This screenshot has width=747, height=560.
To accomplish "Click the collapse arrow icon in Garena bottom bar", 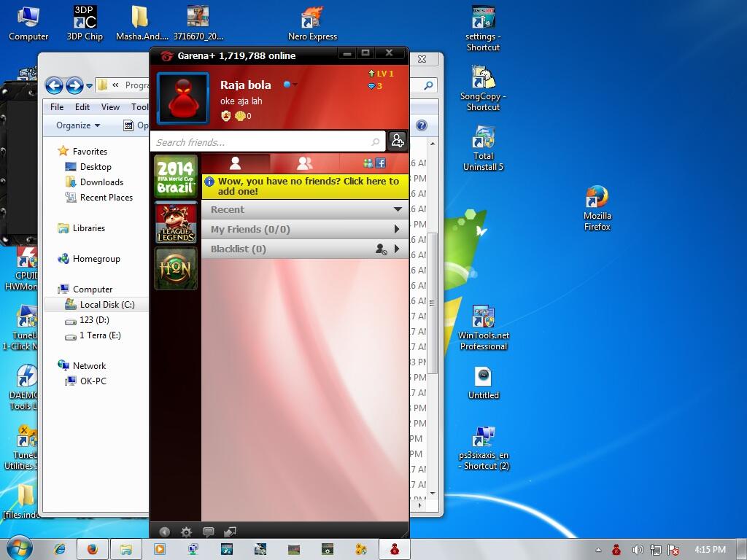I will 164,532.
